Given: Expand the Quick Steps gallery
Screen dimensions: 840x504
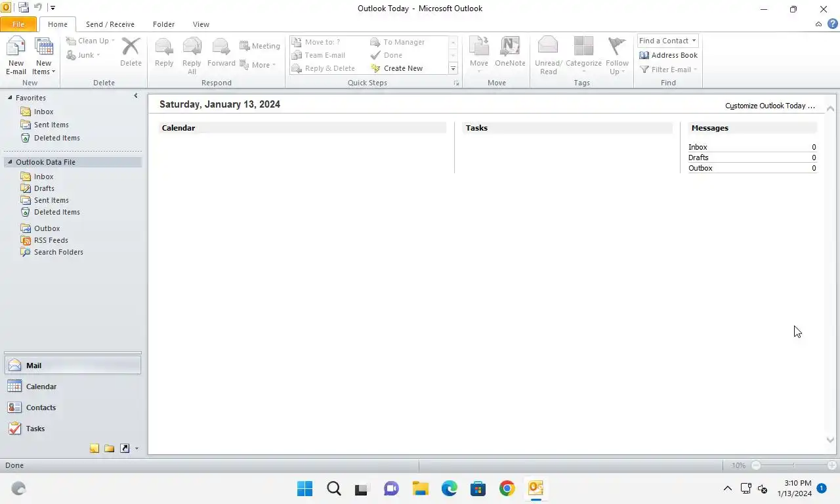Looking at the screenshot, I should coord(453,68).
